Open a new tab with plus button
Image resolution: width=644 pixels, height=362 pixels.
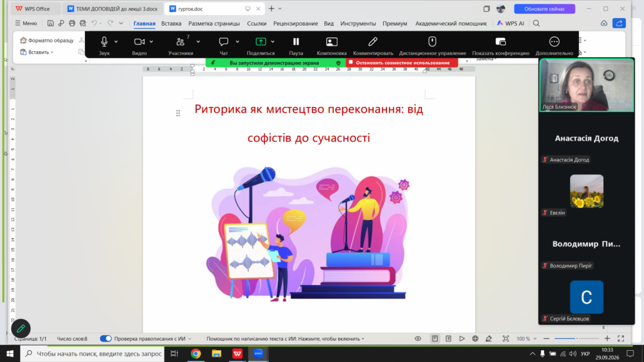[271, 9]
